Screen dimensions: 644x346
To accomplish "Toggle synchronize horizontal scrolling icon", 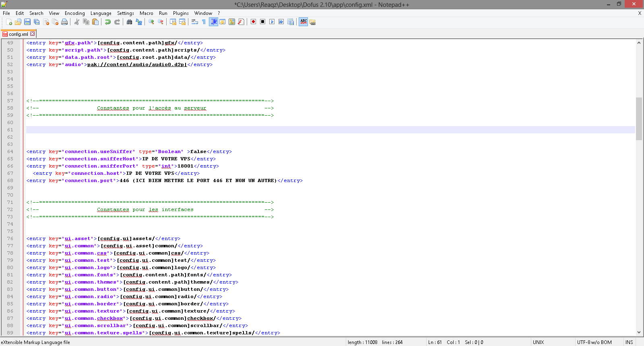I will point(182,22).
